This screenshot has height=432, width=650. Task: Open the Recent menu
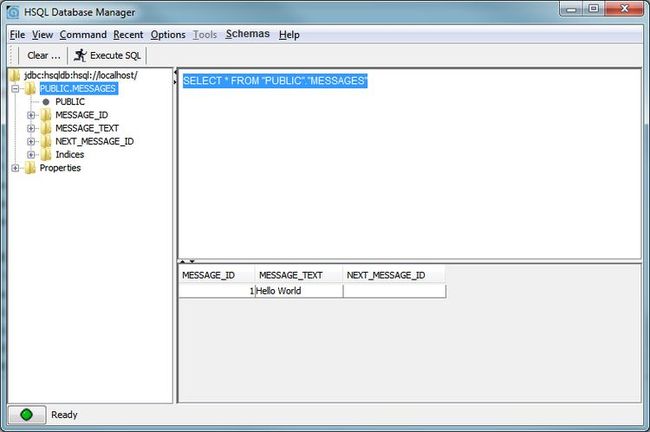[128, 35]
